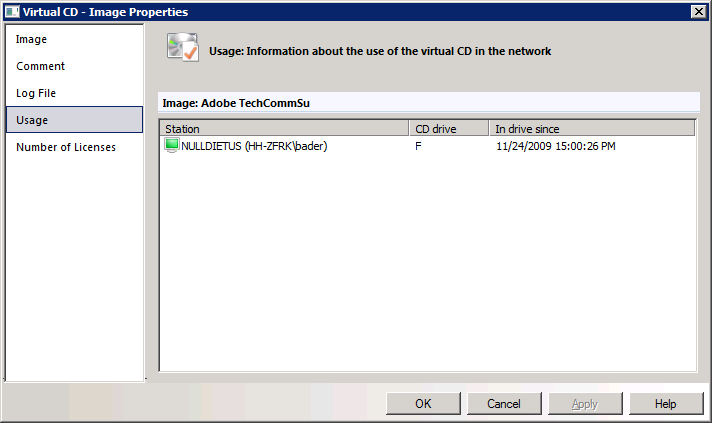Open Number of Licenses page

pyautogui.click(x=66, y=147)
